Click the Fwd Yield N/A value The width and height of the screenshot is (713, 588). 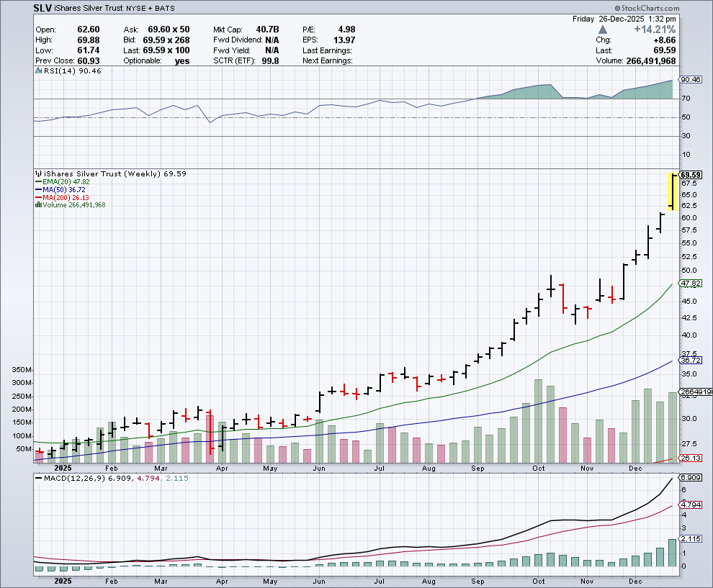pyautogui.click(x=272, y=50)
